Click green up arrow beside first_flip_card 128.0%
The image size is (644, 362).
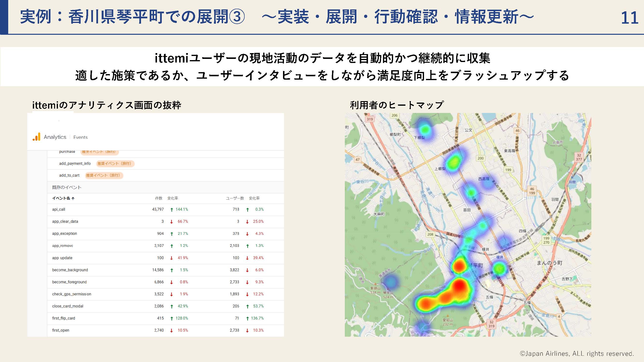point(172,318)
